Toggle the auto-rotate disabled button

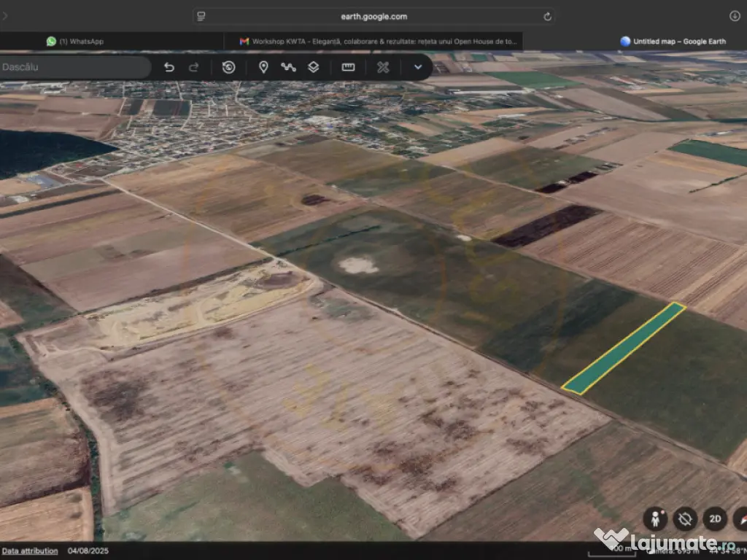click(685, 519)
